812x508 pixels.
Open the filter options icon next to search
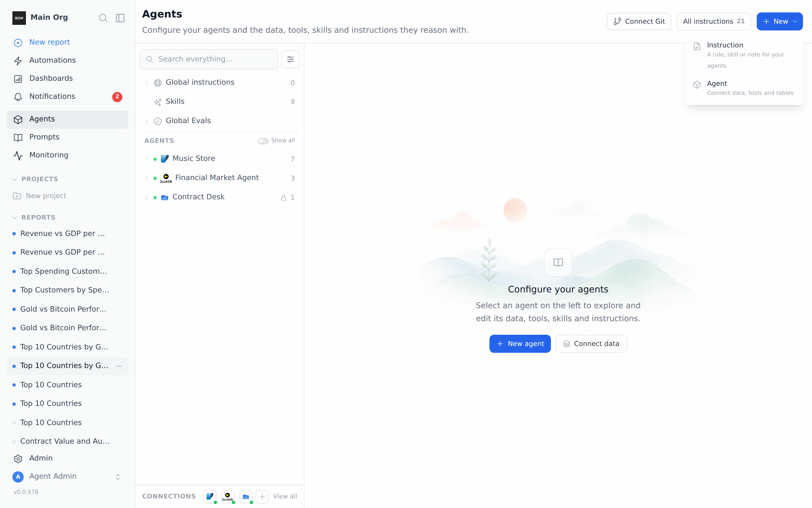(290, 59)
